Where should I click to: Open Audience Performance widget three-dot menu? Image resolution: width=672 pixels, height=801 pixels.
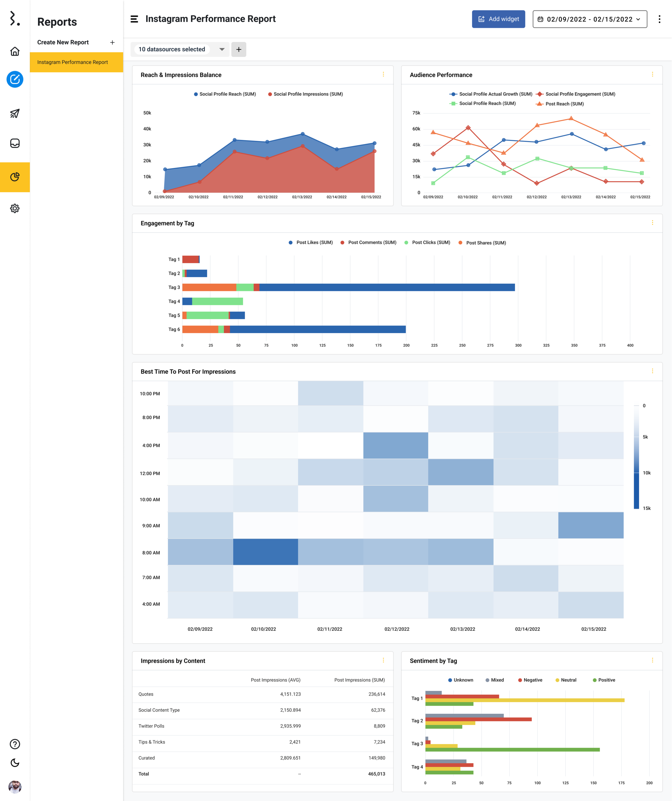(x=652, y=74)
